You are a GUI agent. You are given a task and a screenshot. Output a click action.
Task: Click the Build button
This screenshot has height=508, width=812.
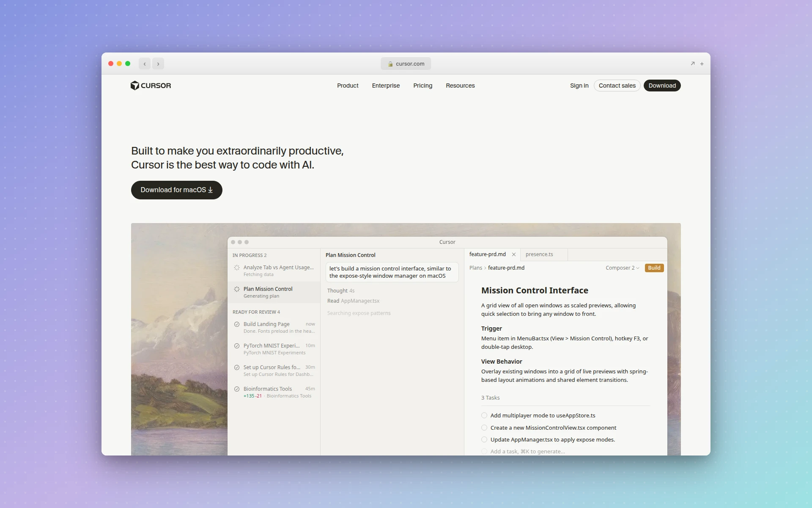pos(654,268)
